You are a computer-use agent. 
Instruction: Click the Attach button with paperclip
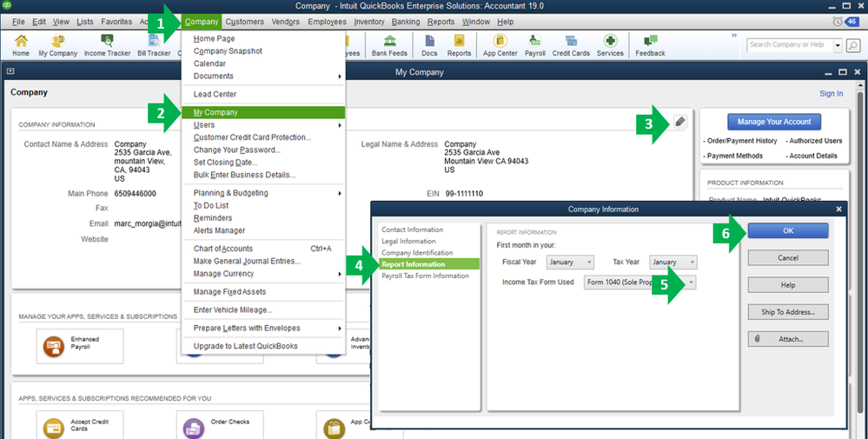click(x=788, y=339)
